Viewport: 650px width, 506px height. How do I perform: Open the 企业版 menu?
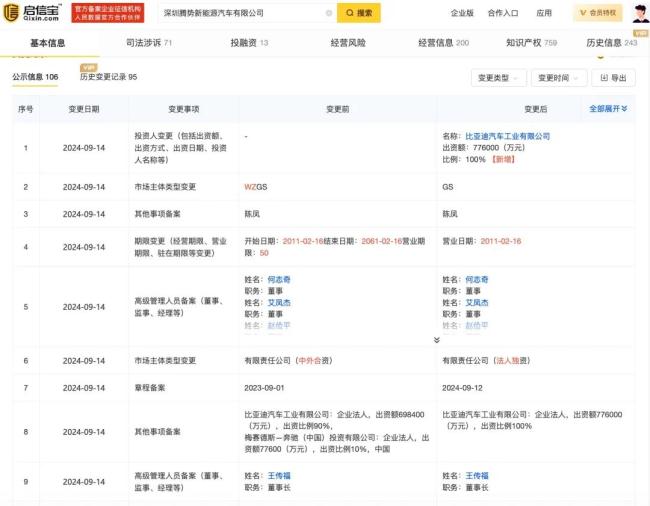pyautogui.click(x=462, y=13)
